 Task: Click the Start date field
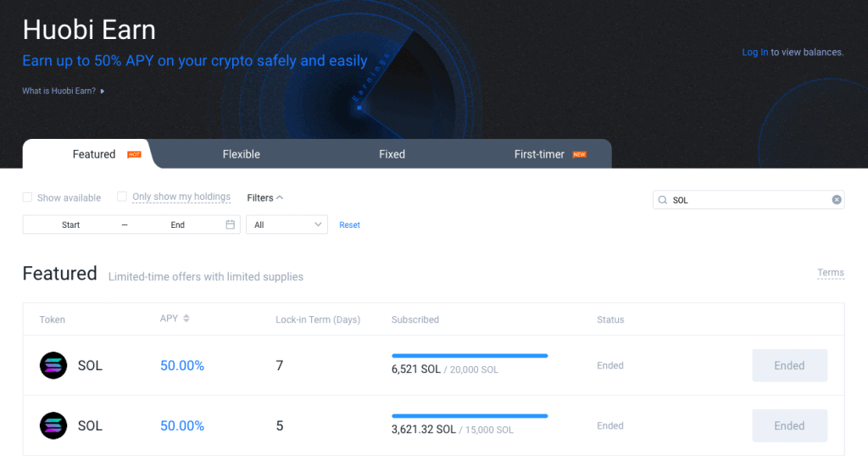coord(71,225)
